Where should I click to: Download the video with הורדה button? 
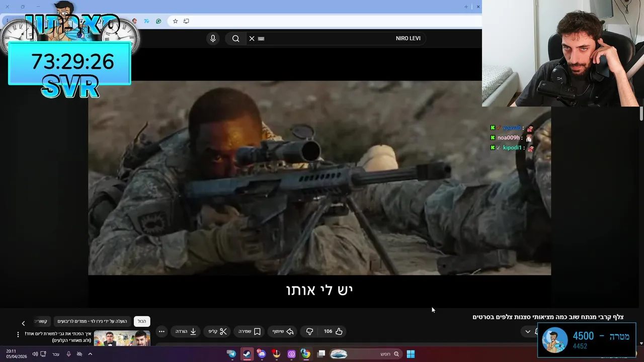(186, 331)
